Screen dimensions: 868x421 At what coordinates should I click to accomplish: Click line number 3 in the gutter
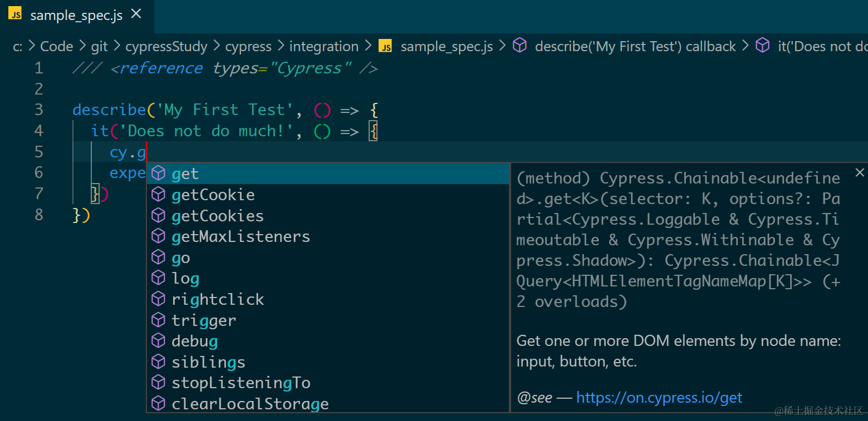(38, 110)
